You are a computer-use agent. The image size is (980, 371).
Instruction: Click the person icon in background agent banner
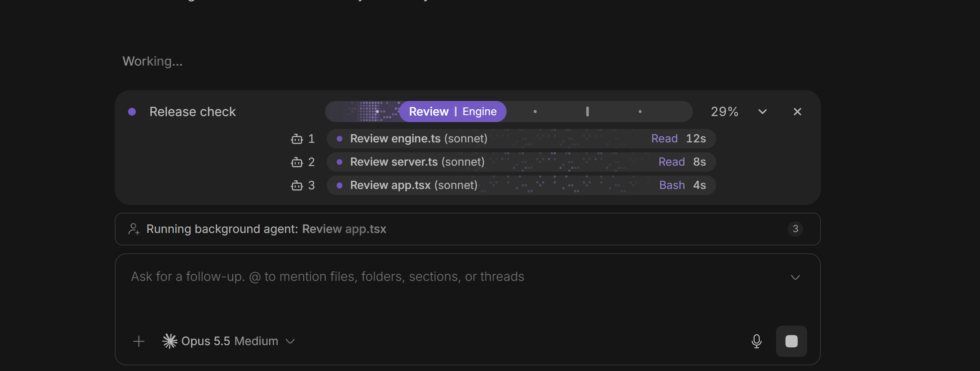(134, 229)
